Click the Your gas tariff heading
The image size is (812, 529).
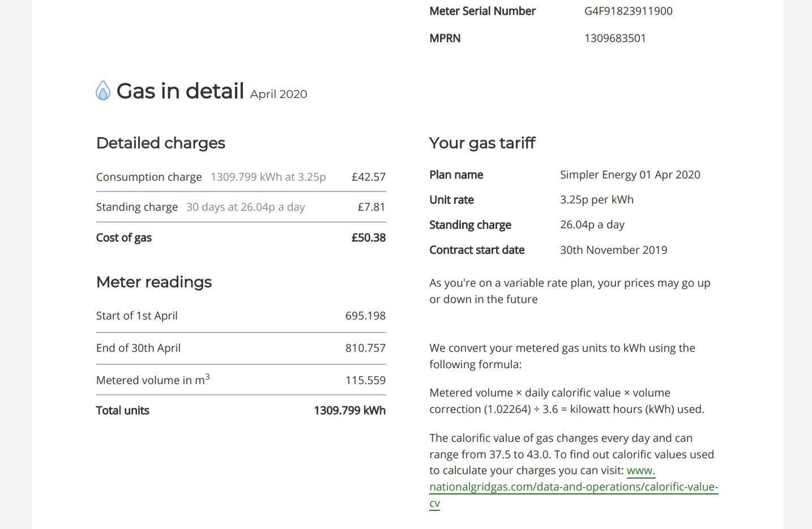482,143
